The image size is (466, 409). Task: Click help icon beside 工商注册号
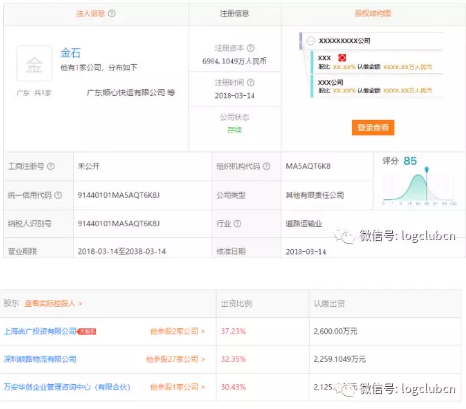pos(51,166)
